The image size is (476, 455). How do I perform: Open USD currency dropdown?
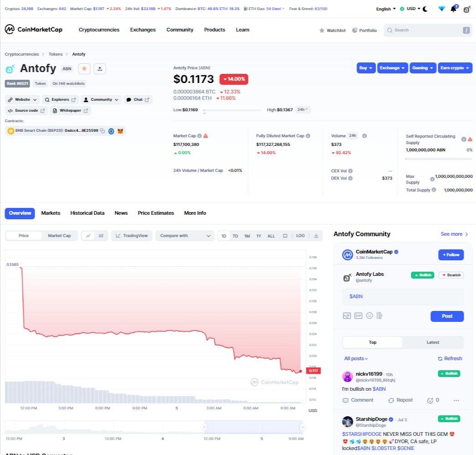coord(410,9)
